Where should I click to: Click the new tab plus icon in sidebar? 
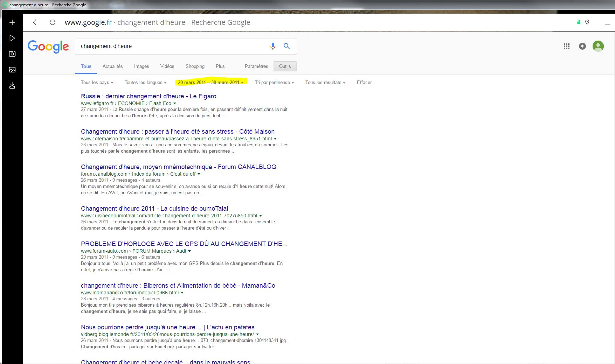(x=12, y=22)
